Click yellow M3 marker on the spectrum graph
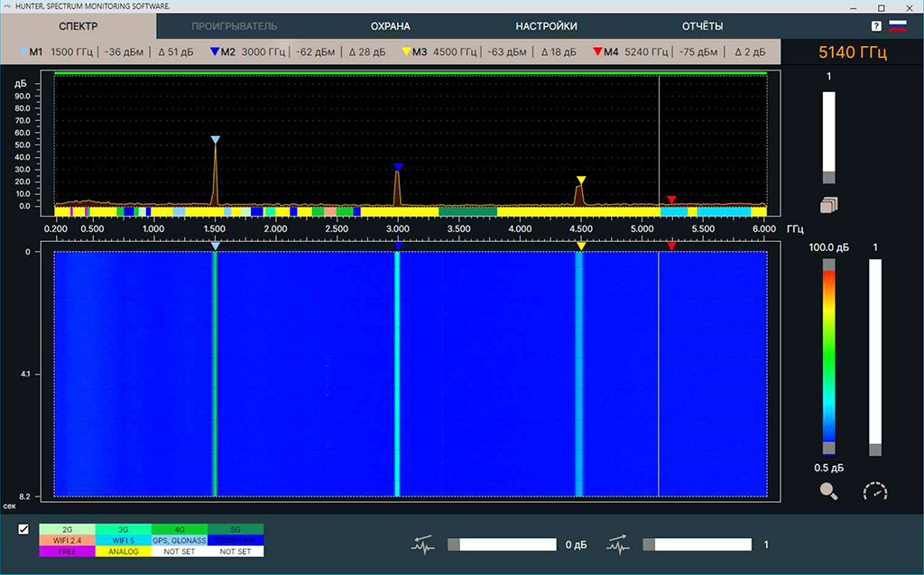This screenshot has height=575, width=924. [x=581, y=180]
